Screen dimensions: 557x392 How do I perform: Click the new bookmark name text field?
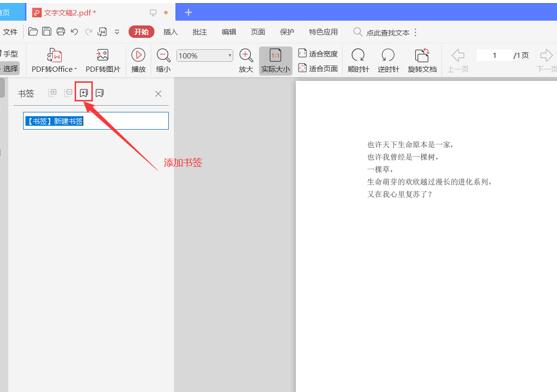click(x=96, y=121)
